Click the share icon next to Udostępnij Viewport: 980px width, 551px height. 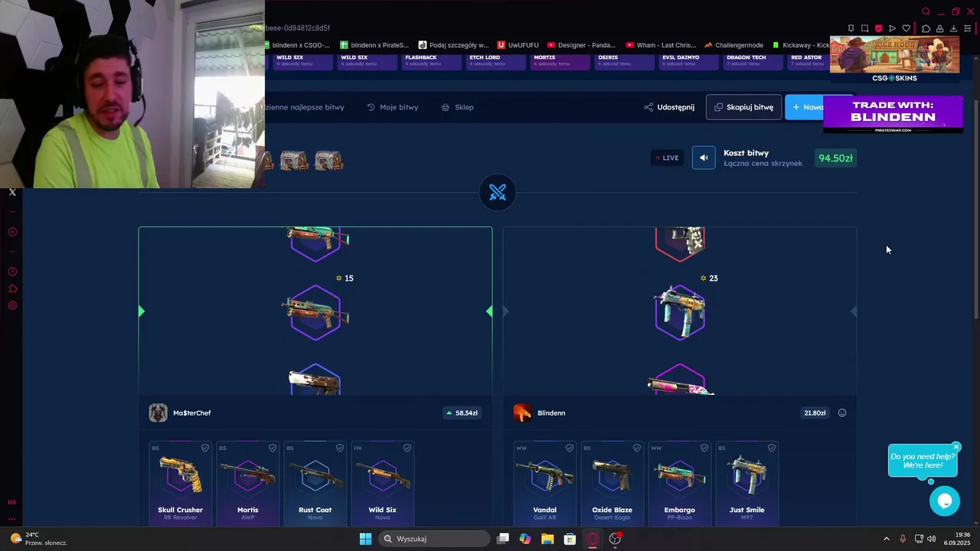648,107
